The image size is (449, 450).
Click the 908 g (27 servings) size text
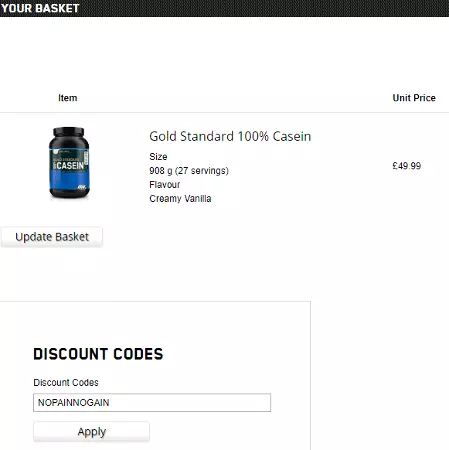pyautogui.click(x=189, y=171)
